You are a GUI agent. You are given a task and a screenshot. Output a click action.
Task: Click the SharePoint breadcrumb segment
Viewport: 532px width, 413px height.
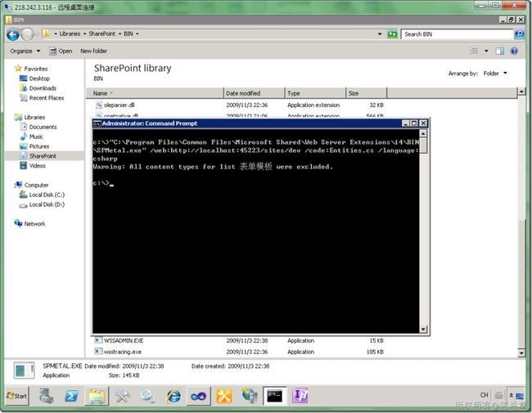(101, 34)
